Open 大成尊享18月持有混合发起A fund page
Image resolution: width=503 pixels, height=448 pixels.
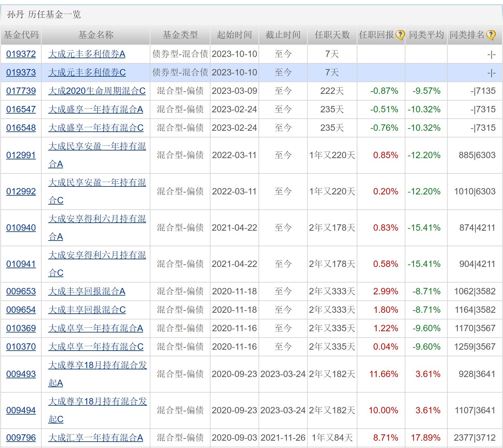pos(98,374)
